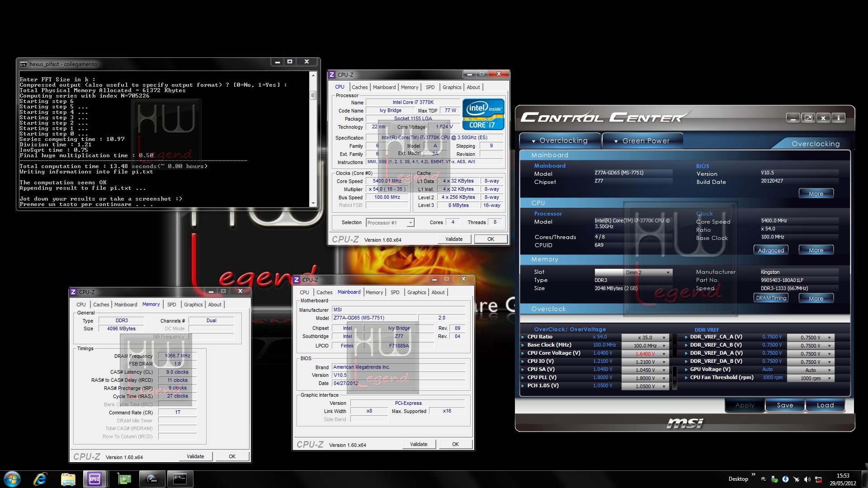Expand the CPU Ratio row arrow
Image resolution: width=868 pixels, height=488 pixels.
523,337
